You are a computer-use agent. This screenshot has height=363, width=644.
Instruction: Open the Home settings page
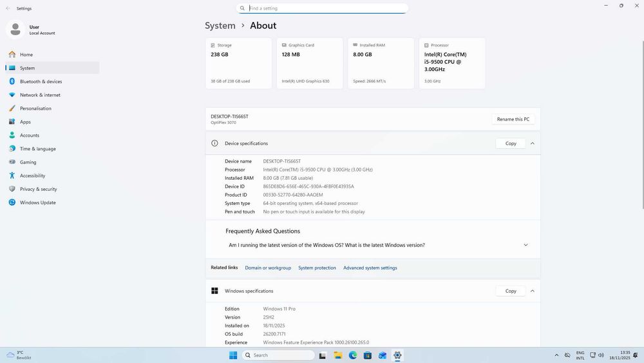point(52,54)
